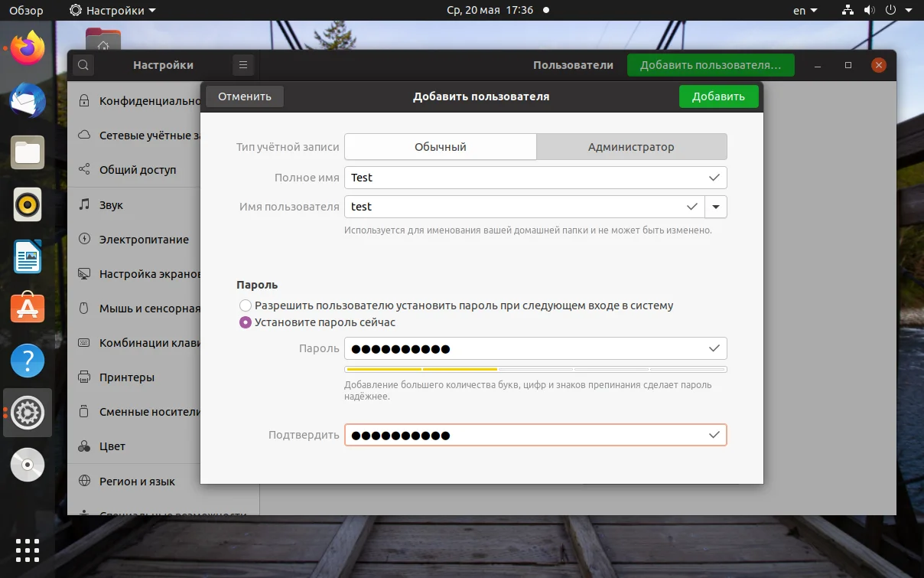Open the Removable media sidebar item
This screenshot has height=578, width=924.
[134, 412]
